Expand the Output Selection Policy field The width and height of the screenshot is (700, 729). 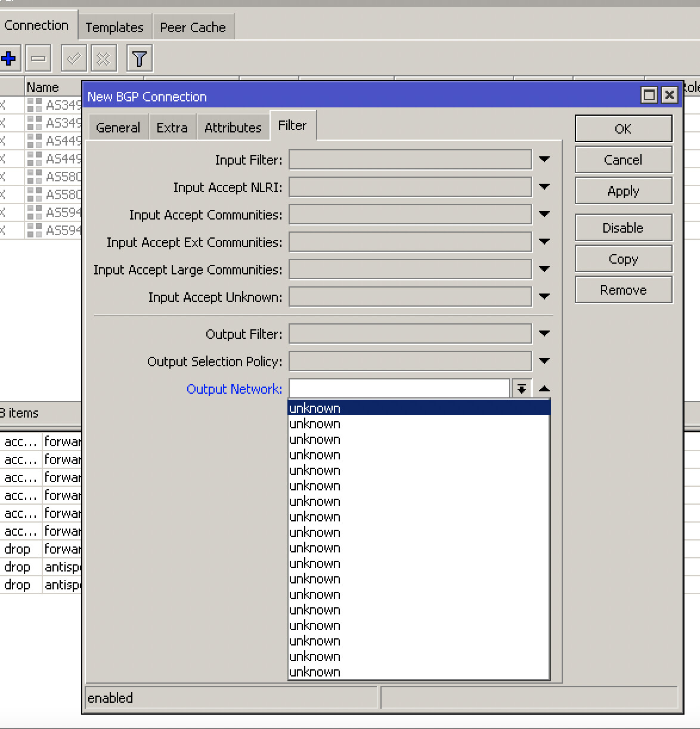tap(544, 361)
